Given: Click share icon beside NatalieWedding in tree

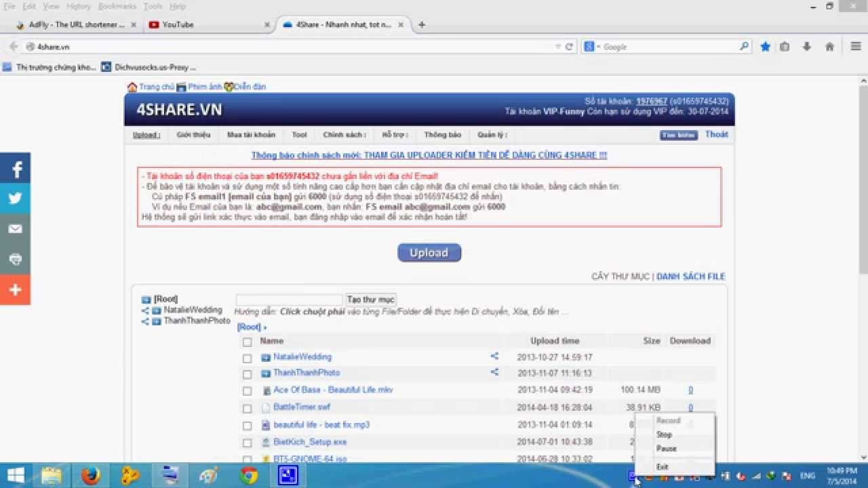Looking at the screenshot, I should (145, 310).
